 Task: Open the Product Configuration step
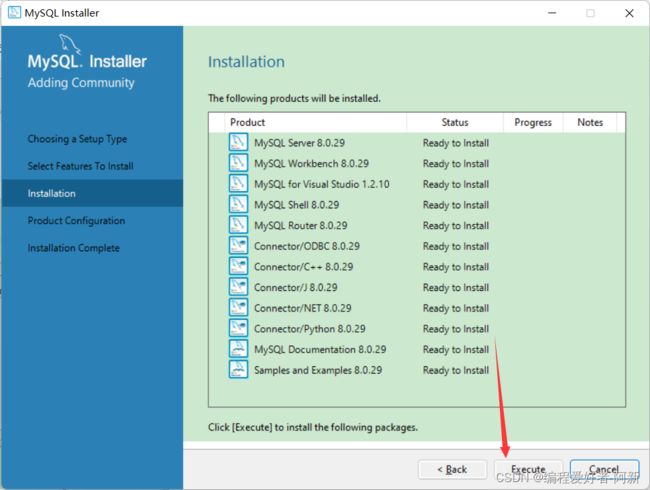(x=76, y=221)
